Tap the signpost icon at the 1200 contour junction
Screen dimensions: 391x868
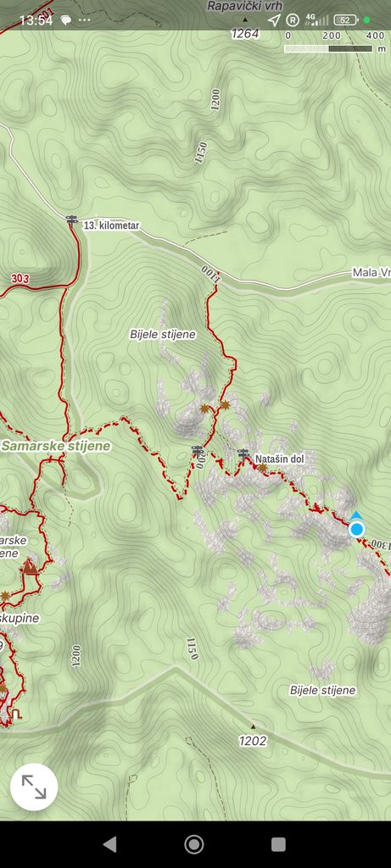tap(197, 451)
